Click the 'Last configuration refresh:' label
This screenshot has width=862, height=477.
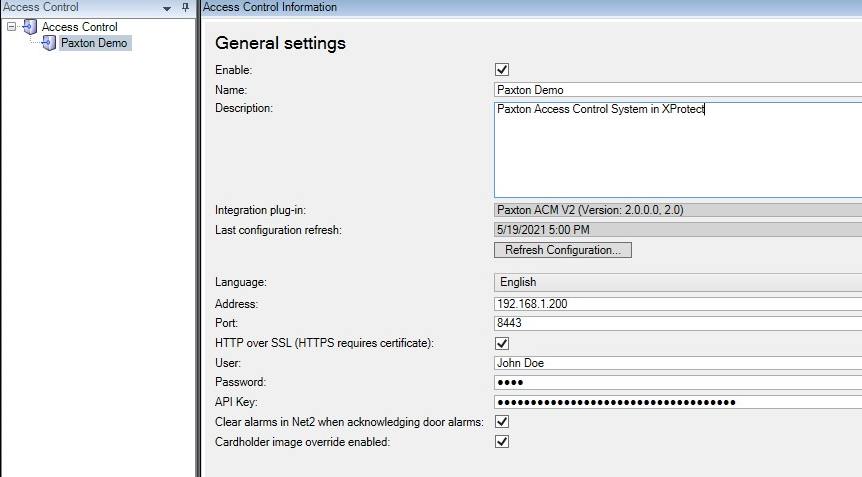278,230
